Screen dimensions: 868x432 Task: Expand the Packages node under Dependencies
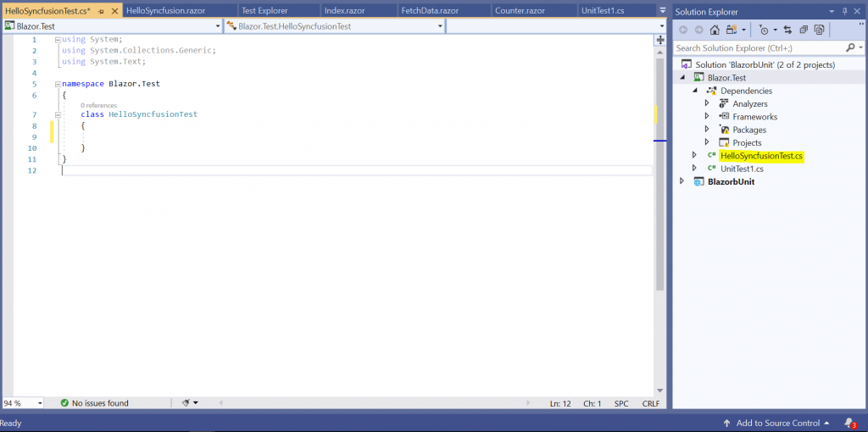(x=707, y=130)
